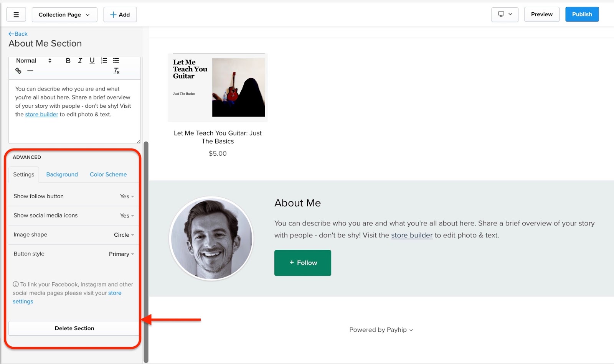The height and width of the screenshot is (364, 614).
Task: Insert a numbered list
Action: 104,61
